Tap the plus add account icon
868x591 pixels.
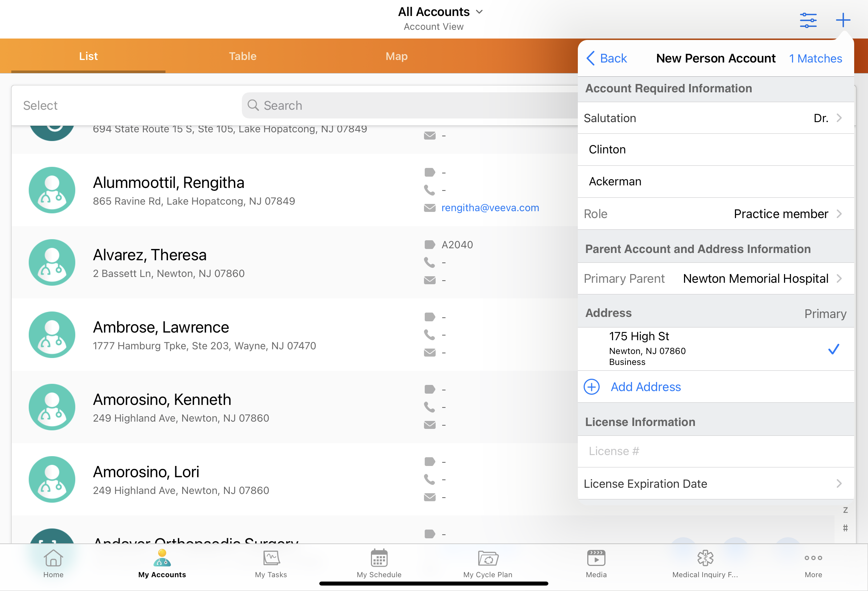pyautogui.click(x=843, y=20)
